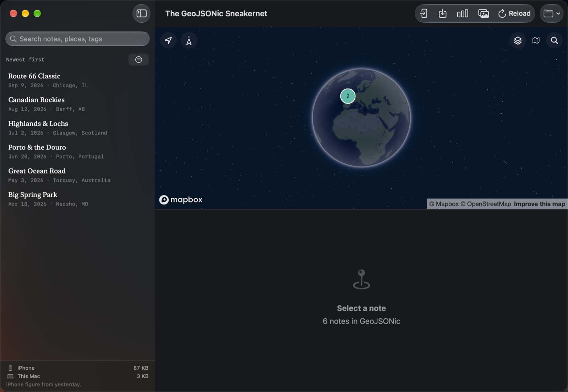Image resolution: width=568 pixels, height=392 pixels.
Task: Click the download tray icon in toolbar
Action: coord(442,13)
